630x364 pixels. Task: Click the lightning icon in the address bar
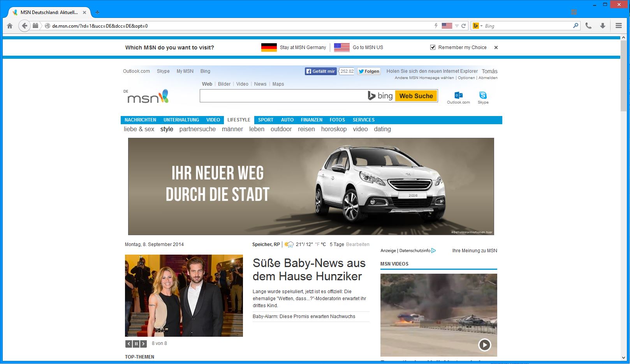pyautogui.click(x=436, y=26)
